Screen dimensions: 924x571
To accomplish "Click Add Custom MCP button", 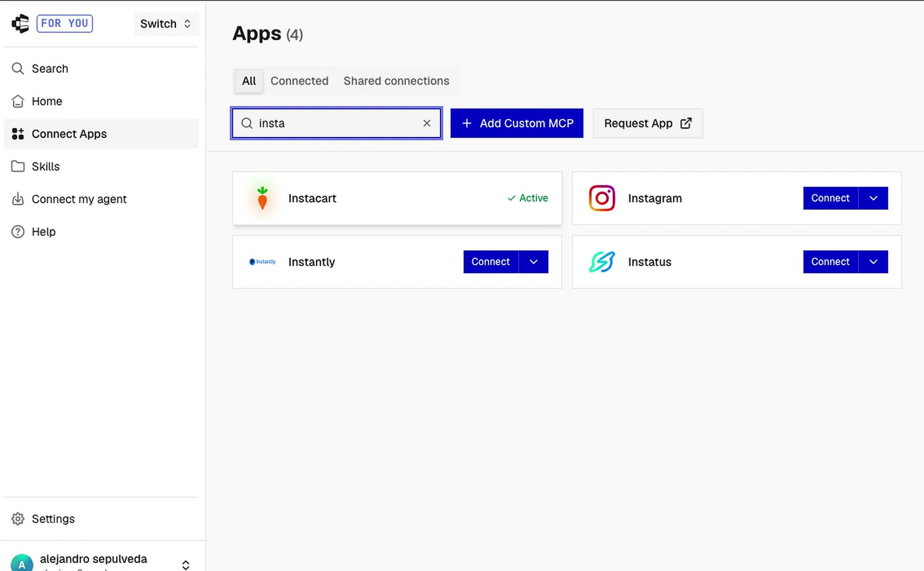I will 517,123.
